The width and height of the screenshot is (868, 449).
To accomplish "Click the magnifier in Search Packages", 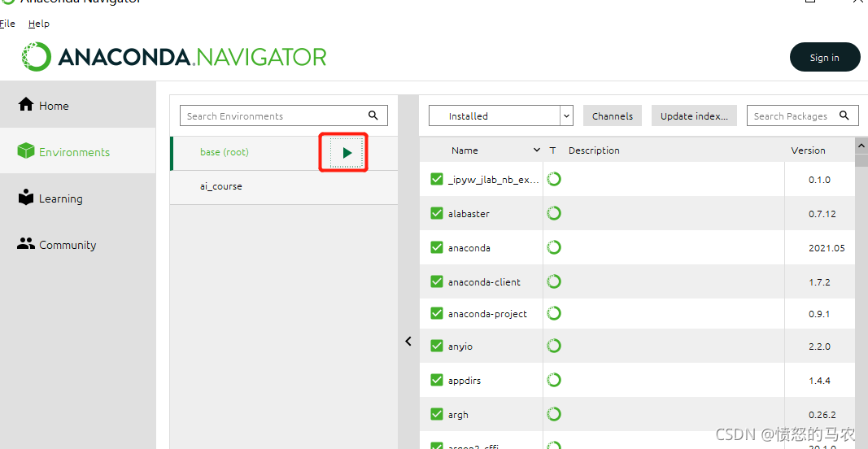I will [x=844, y=116].
